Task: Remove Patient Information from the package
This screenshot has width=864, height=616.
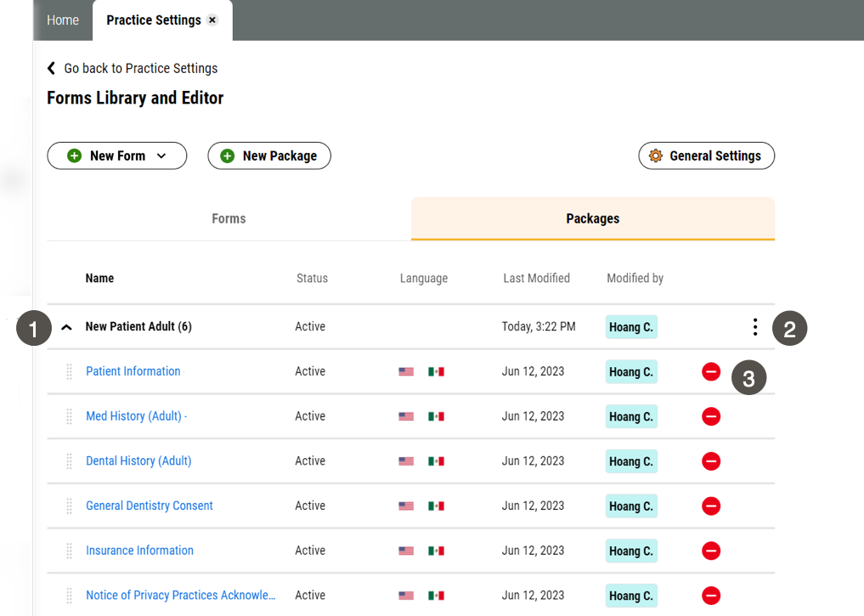Action: pyautogui.click(x=711, y=371)
